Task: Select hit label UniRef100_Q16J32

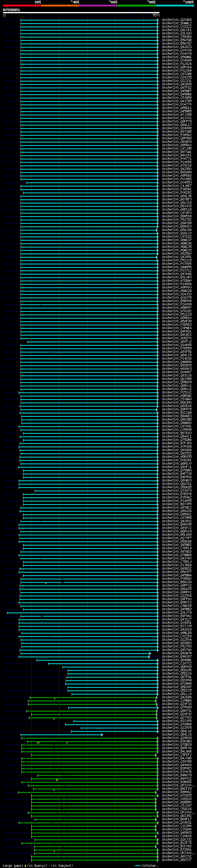Action: tap(176, 839)
